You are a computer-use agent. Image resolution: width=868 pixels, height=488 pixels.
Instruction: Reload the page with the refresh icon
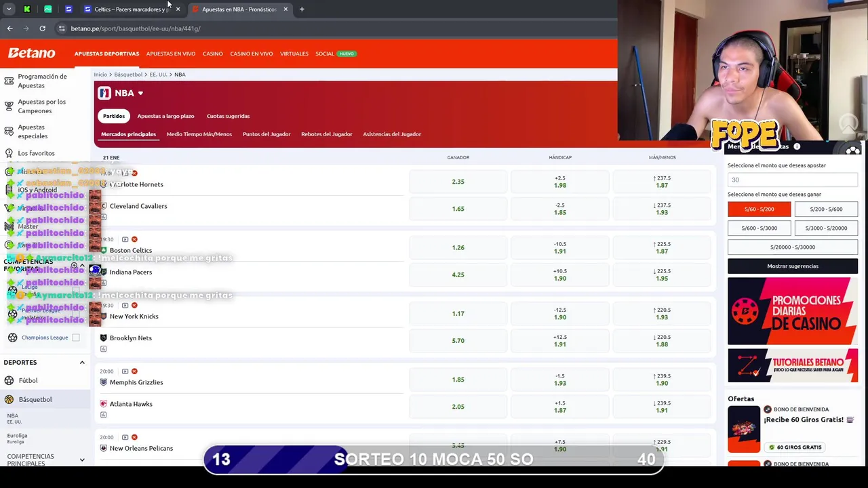click(42, 28)
